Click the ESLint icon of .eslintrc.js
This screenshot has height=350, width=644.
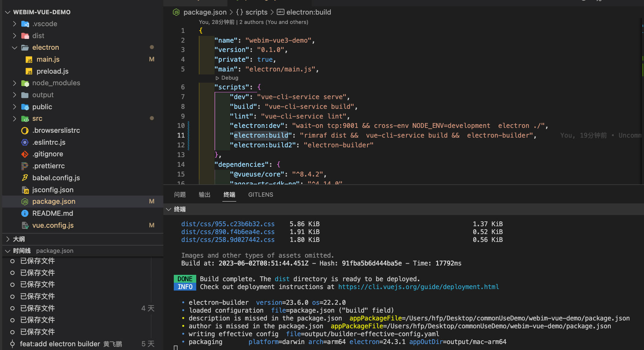tap(25, 142)
